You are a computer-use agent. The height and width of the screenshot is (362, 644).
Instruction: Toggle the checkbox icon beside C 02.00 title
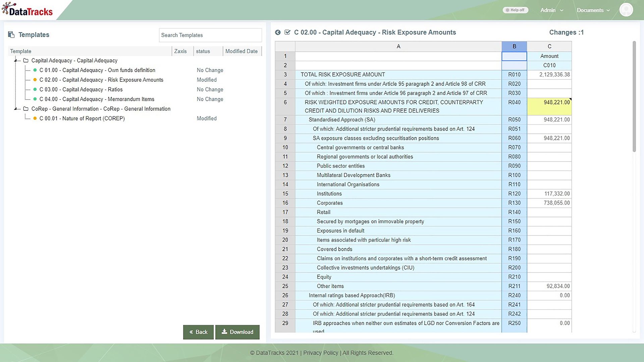[x=287, y=33]
